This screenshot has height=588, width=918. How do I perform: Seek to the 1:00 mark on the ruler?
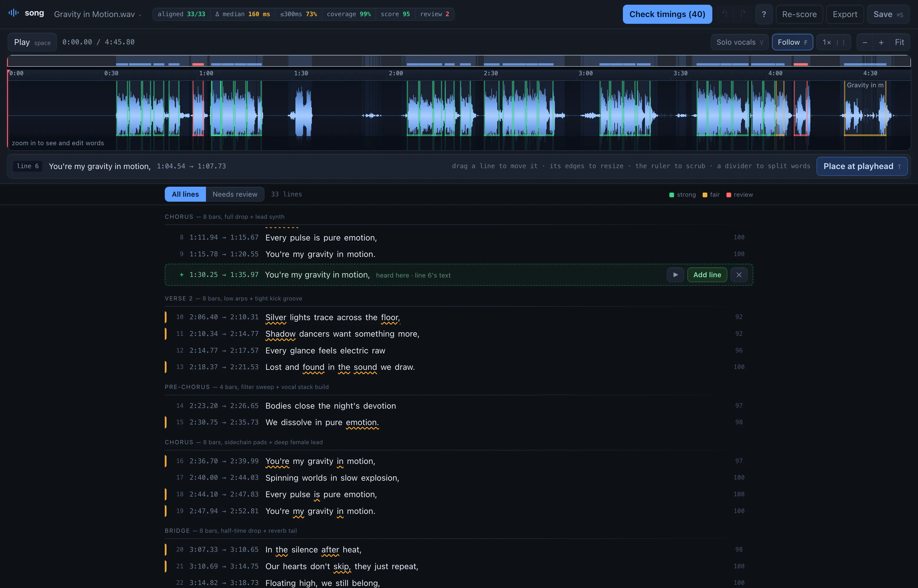pos(206,73)
